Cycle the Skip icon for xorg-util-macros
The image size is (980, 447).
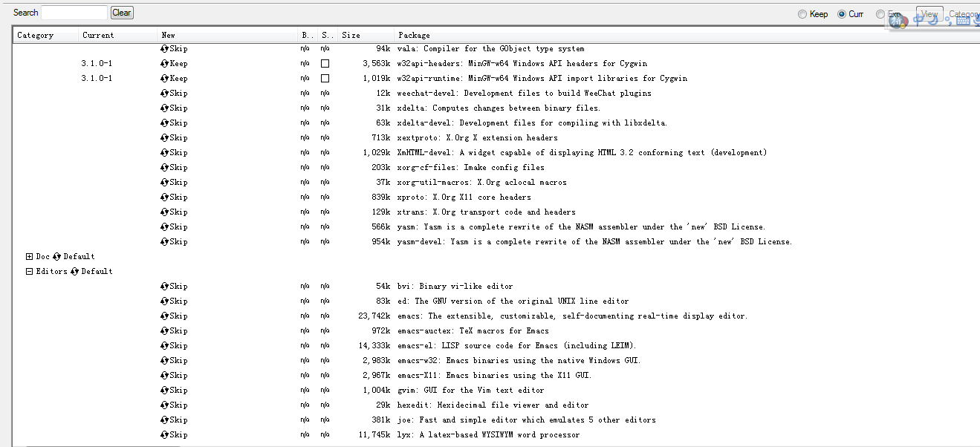[164, 183]
